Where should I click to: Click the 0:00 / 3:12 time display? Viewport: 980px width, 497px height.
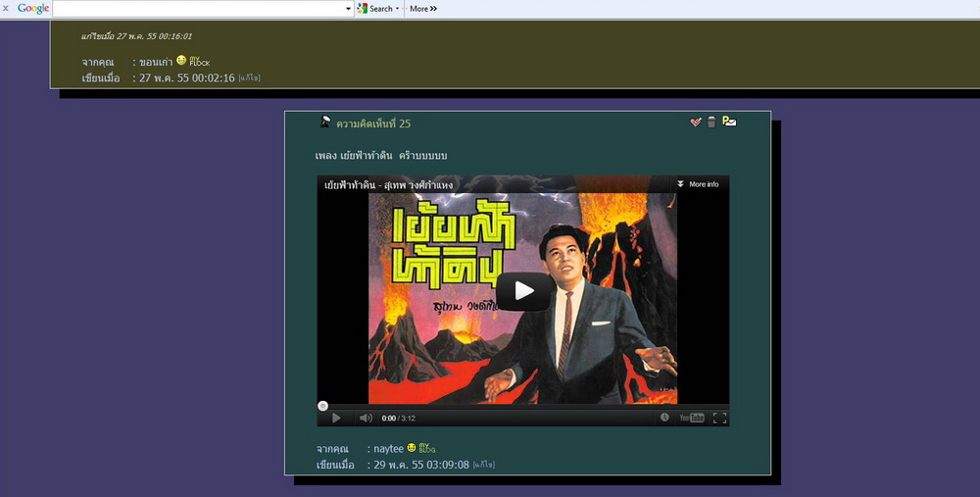pos(399,419)
